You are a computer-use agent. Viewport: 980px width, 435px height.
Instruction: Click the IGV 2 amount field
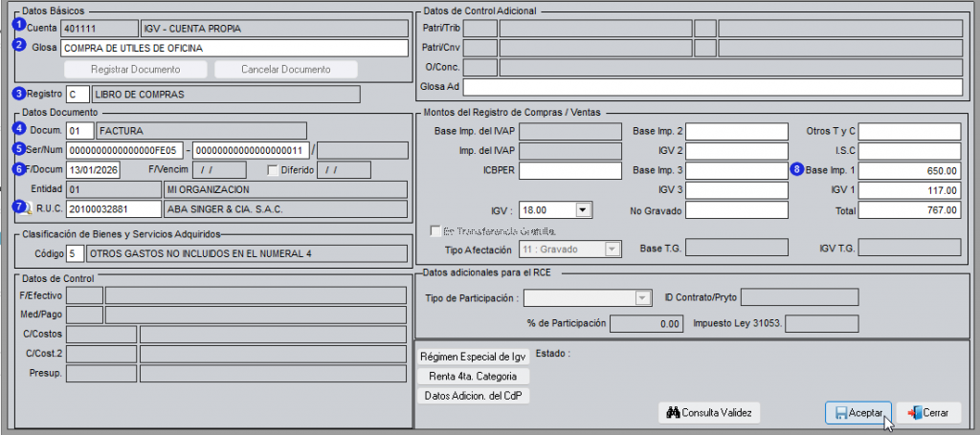point(736,151)
